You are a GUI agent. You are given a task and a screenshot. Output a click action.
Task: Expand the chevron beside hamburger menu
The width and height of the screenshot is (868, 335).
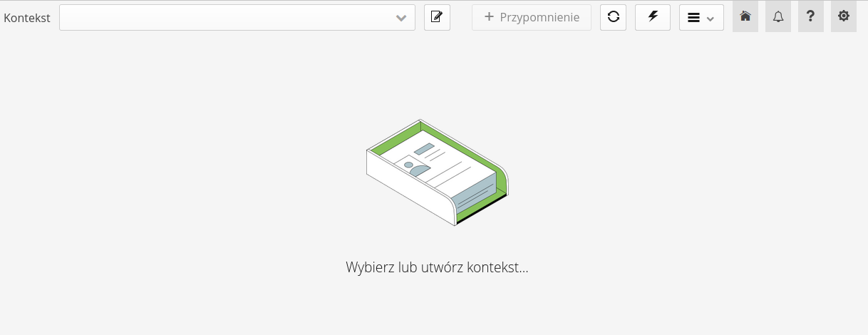tap(710, 19)
